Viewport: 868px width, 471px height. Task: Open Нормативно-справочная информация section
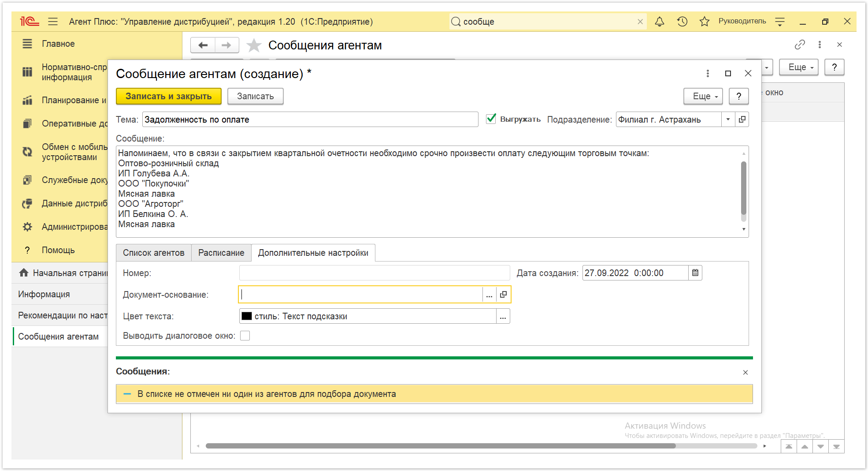[74, 72]
